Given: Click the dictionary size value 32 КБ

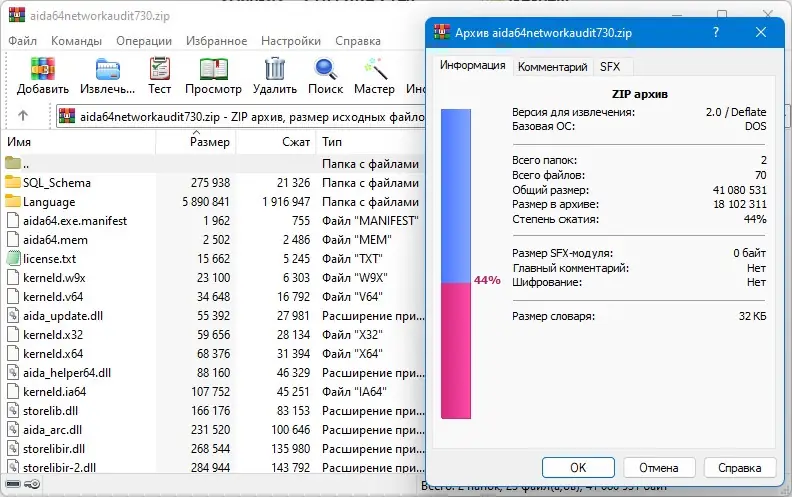Looking at the screenshot, I should click(753, 316).
